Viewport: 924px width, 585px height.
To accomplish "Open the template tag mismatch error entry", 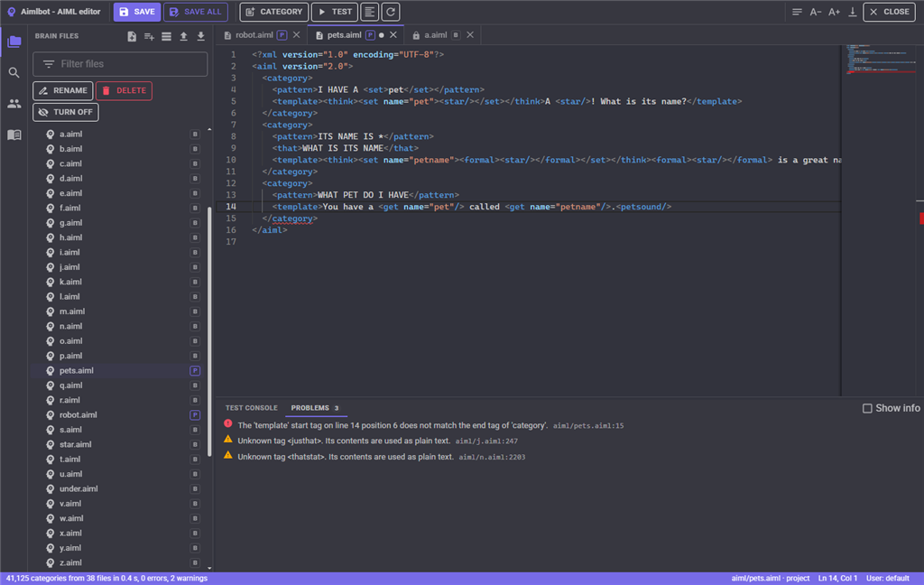I will [424, 425].
